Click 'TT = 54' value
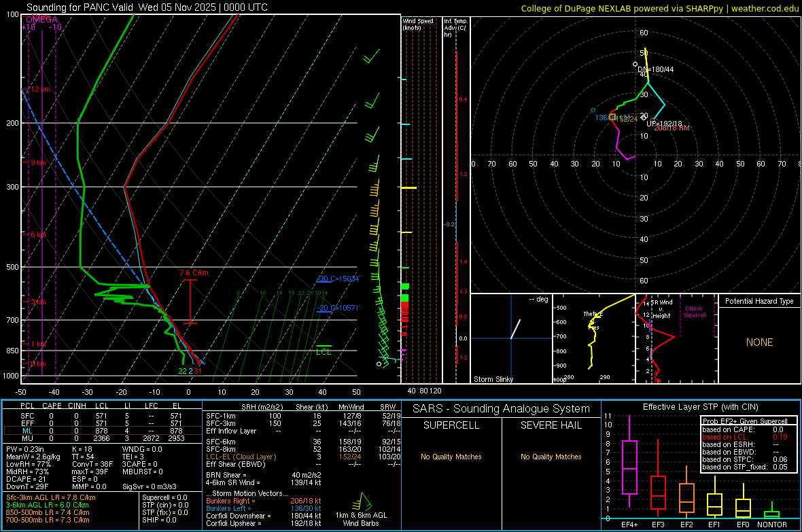 84,457
